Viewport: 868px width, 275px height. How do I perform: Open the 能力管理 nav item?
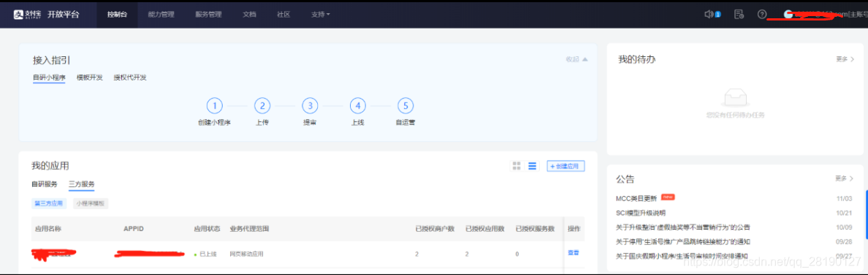[x=161, y=15]
